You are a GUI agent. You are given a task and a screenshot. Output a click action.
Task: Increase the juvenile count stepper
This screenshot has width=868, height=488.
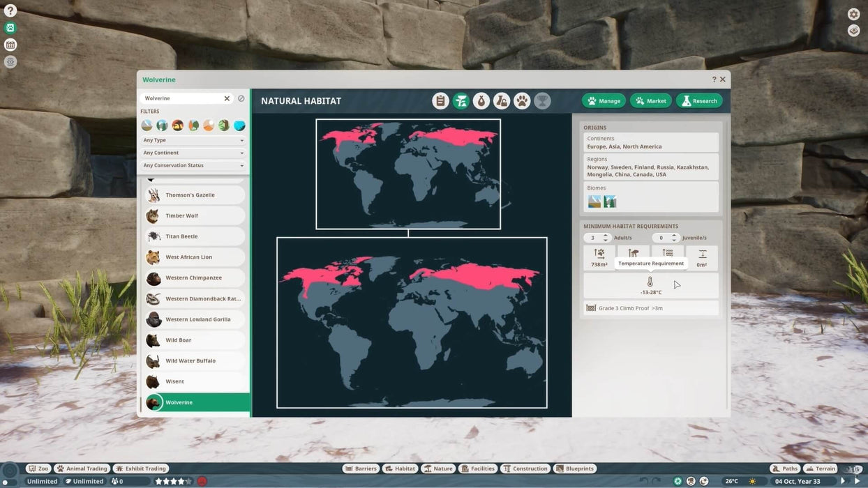(674, 236)
